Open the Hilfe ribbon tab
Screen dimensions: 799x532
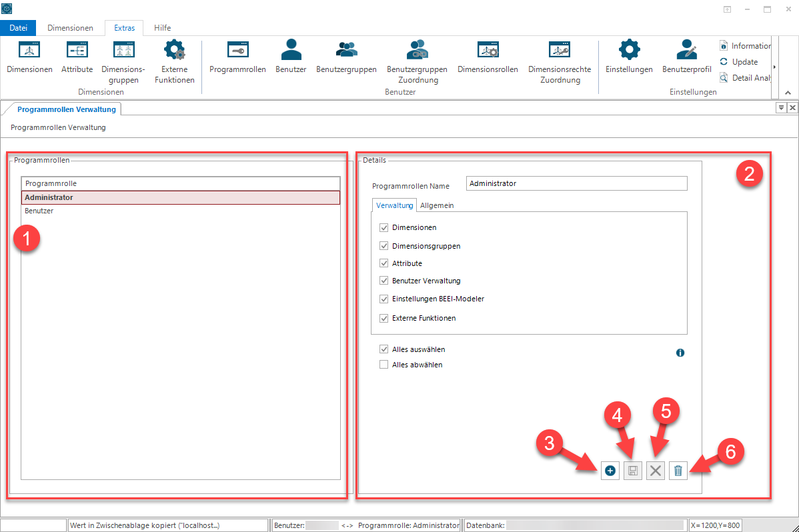pos(163,28)
